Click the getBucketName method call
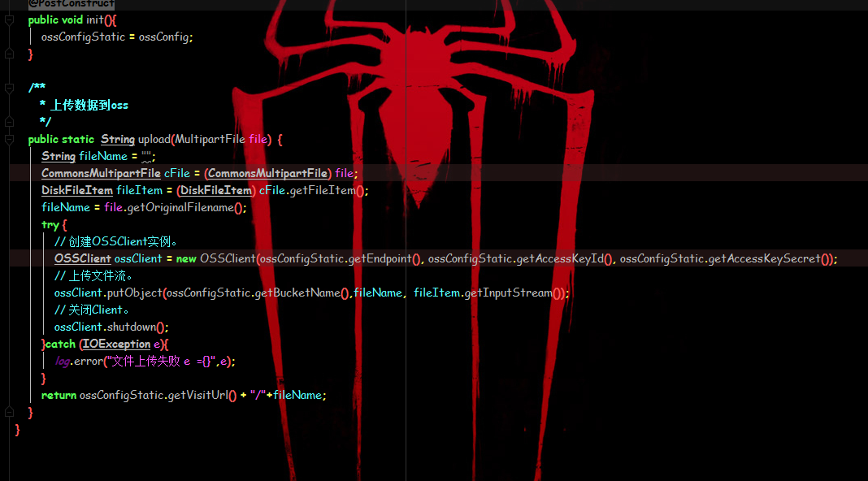Screen dimensions: 868x481 tap(297, 293)
